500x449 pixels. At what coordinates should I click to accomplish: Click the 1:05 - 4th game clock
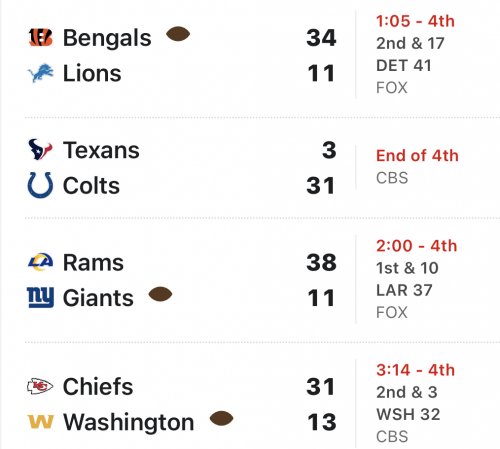(415, 21)
